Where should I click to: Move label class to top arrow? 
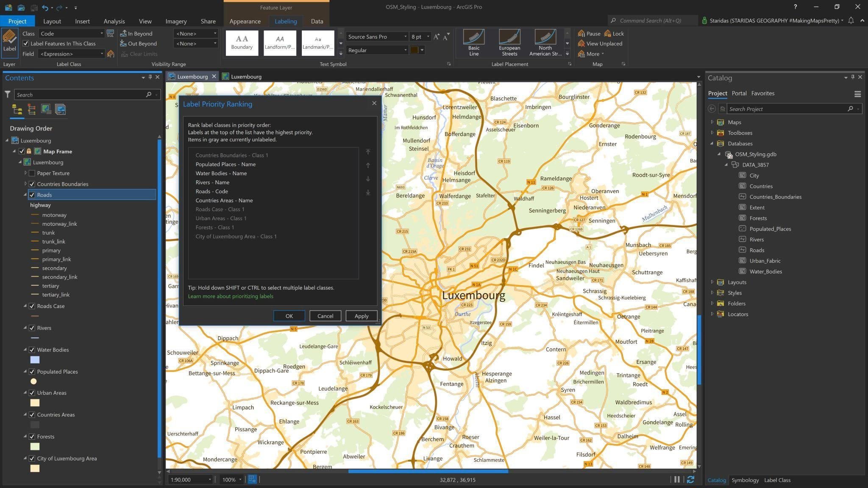[x=368, y=152]
